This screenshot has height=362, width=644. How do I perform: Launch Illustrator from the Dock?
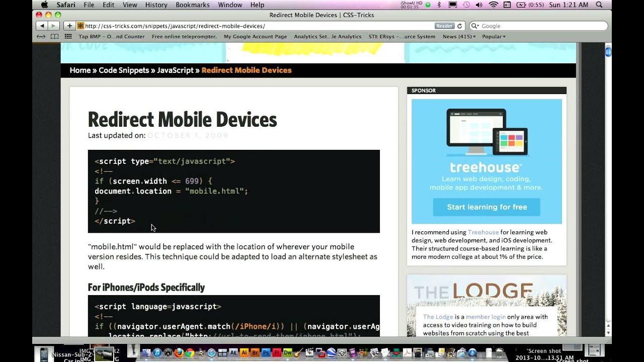coord(244,353)
